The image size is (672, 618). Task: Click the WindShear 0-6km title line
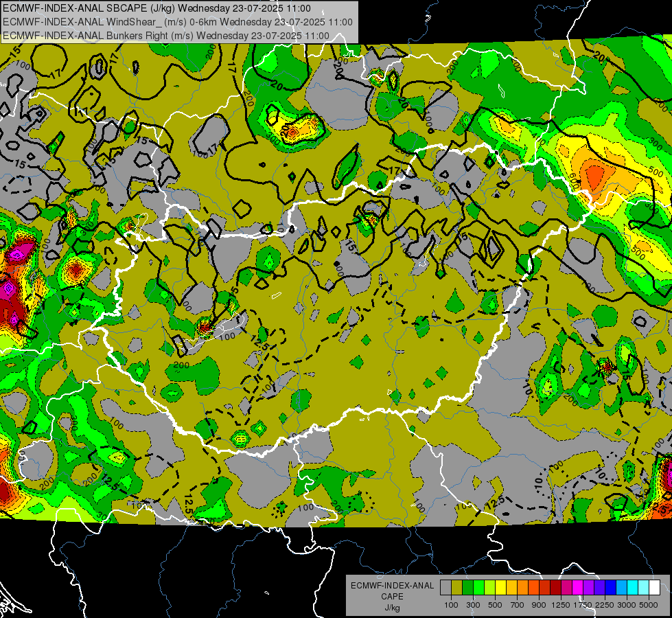(177, 22)
